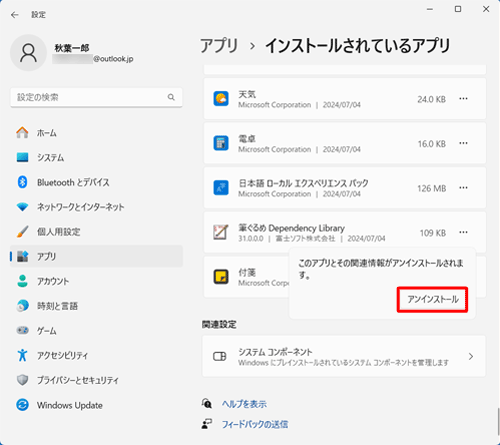Click the network Wi-Fi icon in the sidebar
Viewport: 500px width, 445px height.
[x=22, y=207]
